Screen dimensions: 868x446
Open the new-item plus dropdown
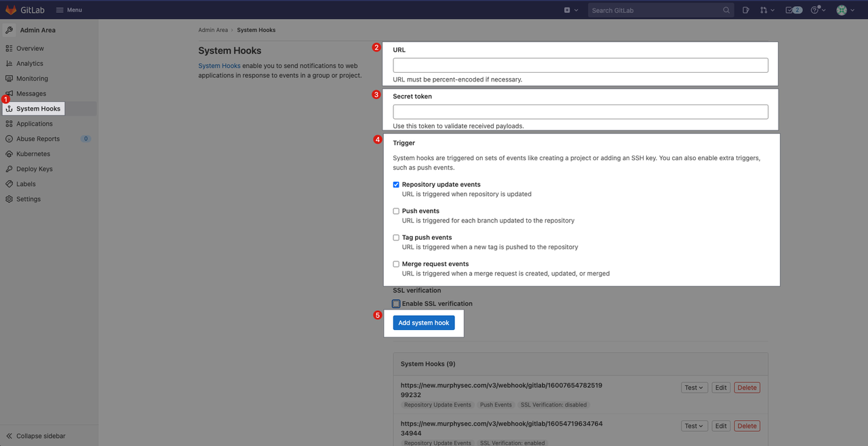click(568, 10)
